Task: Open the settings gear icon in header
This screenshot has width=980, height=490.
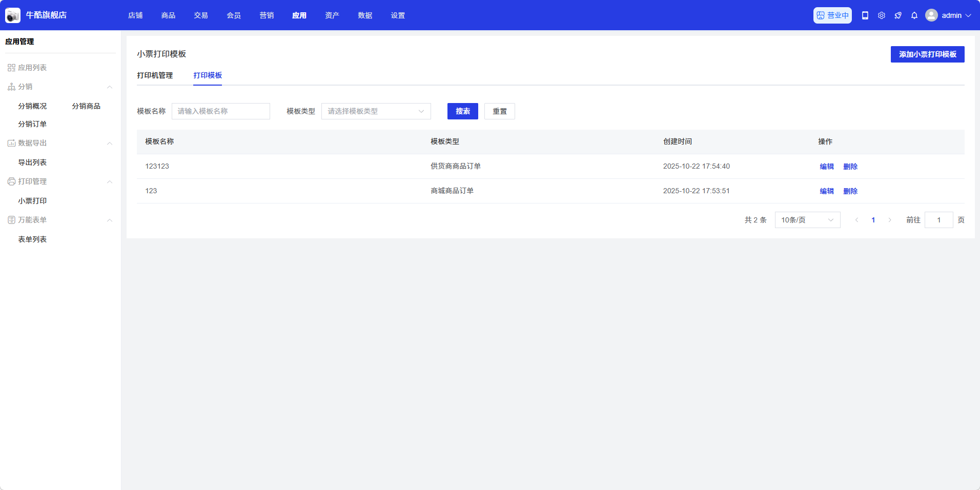Action: click(881, 15)
